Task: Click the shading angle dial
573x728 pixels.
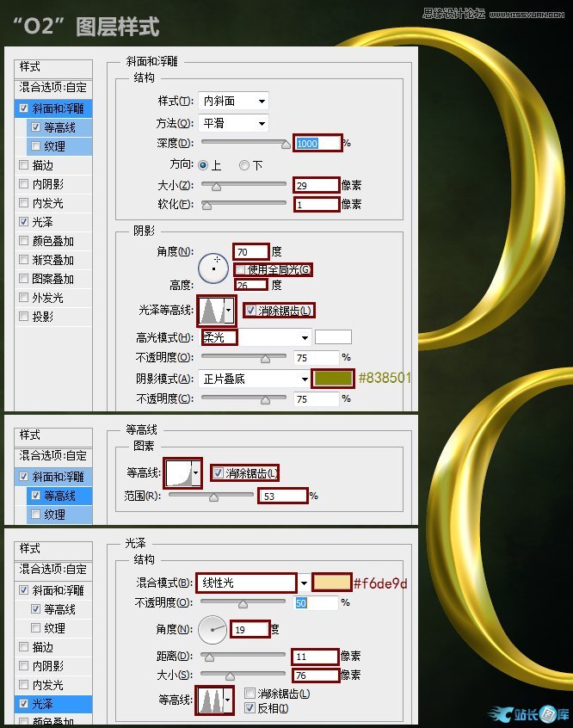Action: click(x=213, y=268)
